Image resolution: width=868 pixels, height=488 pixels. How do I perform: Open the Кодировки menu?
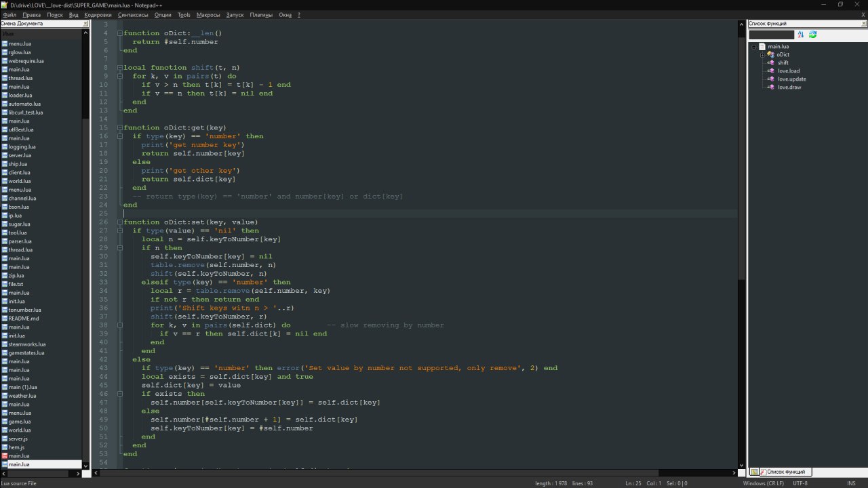pyautogui.click(x=98, y=14)
